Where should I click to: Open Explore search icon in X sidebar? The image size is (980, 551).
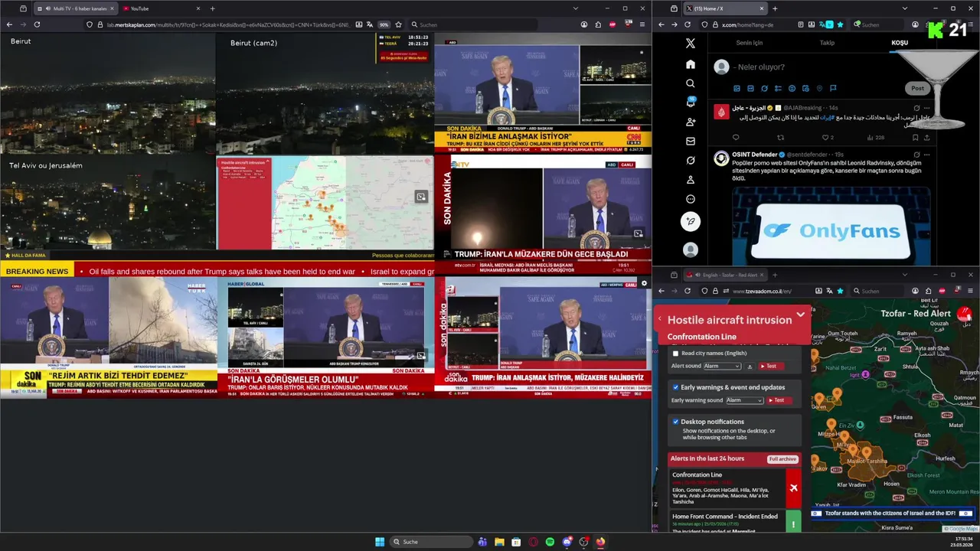[691, 83]
